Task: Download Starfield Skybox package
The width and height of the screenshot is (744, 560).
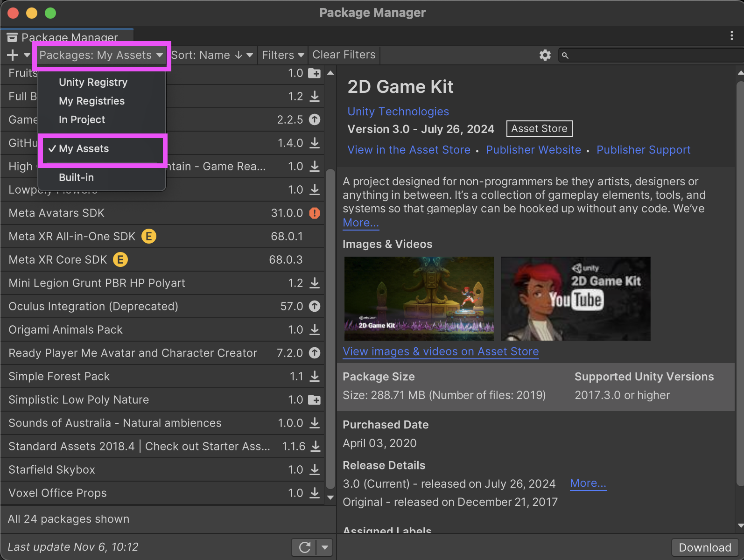Action: coord(315,469)
